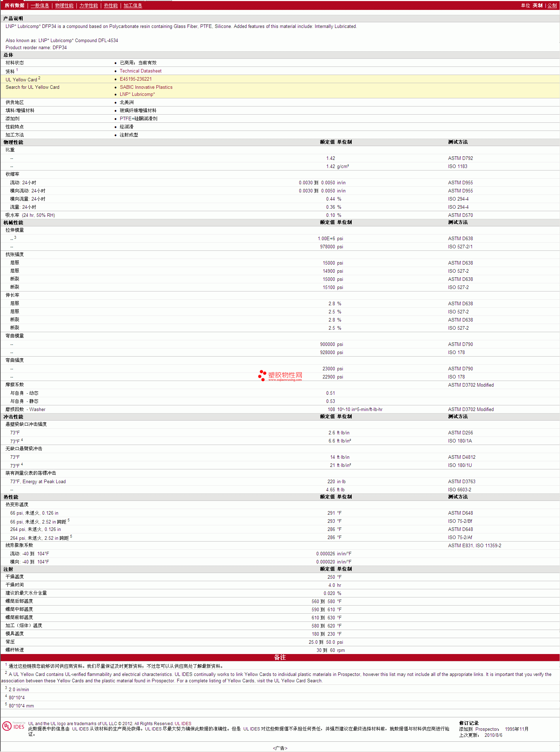Click Product reorder name DFP34 text
Screen dimensions: 560x752
[x=36, y=47]
